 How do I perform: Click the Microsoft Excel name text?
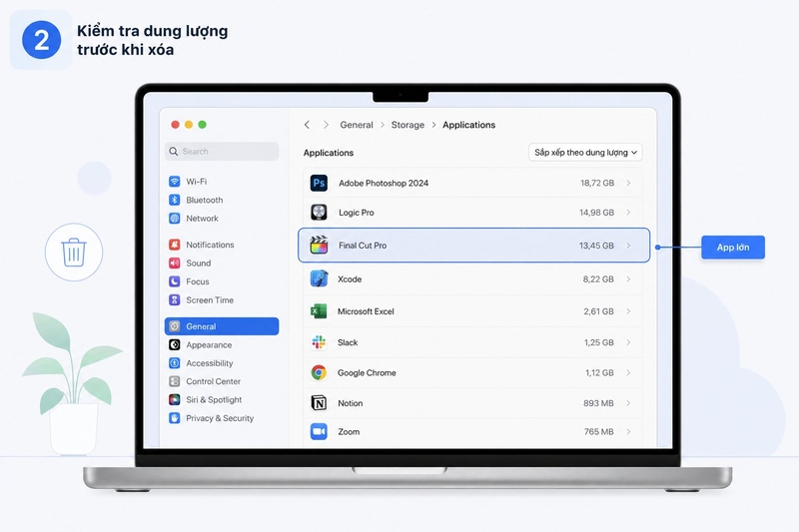coord(366,311)
